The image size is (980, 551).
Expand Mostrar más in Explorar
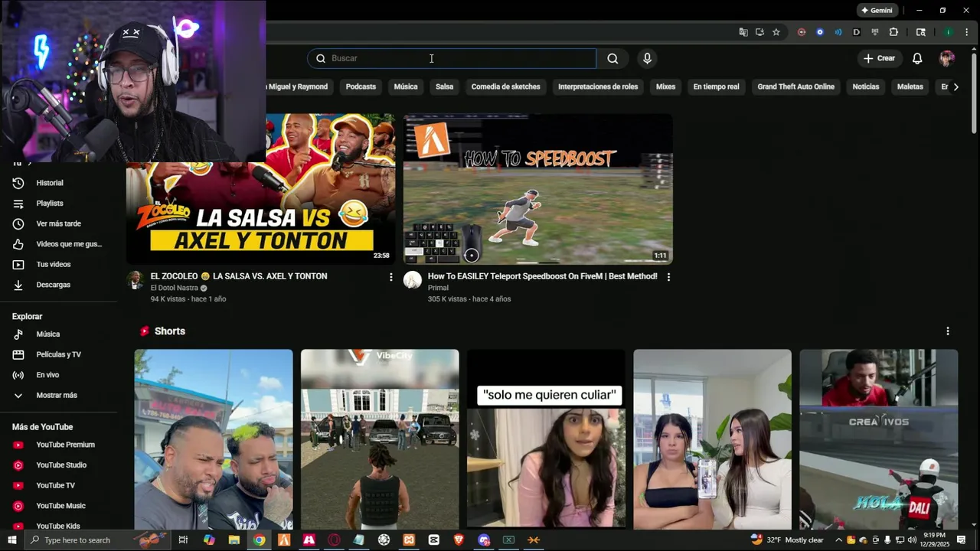(x=58, y=396)
